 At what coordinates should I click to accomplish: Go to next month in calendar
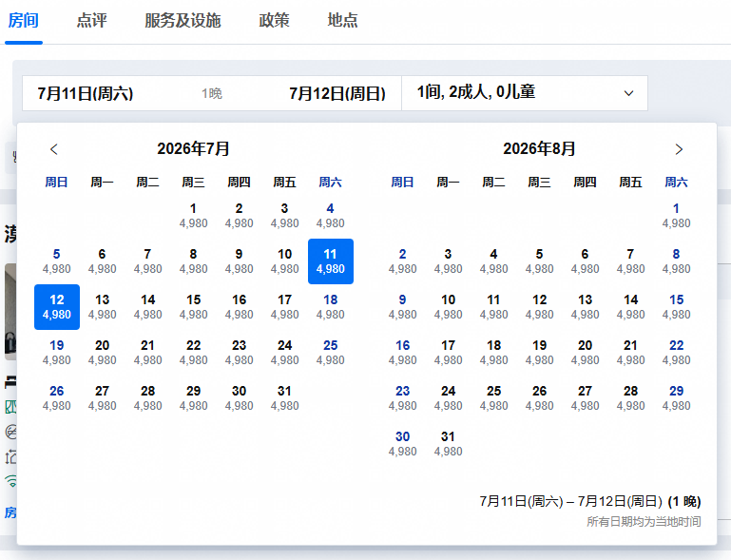(679, 149)
